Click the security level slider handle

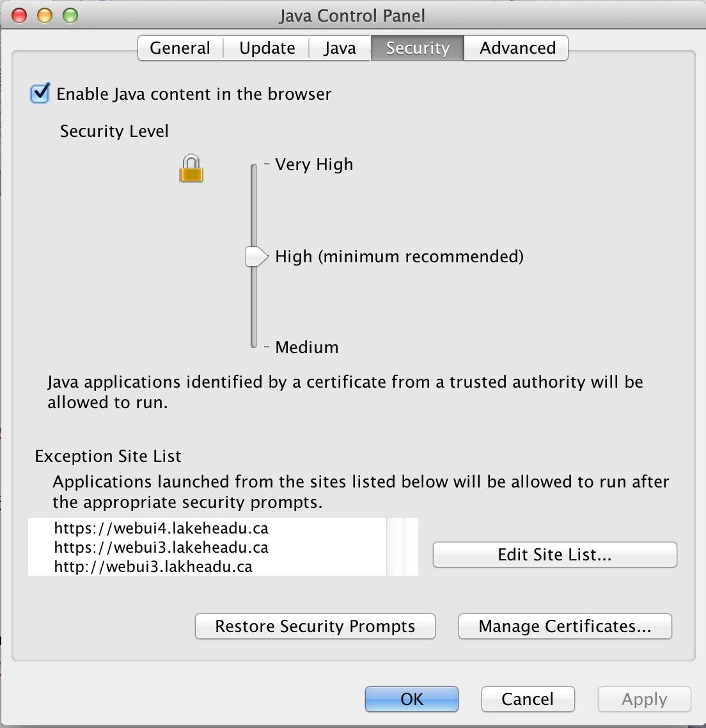255,256
